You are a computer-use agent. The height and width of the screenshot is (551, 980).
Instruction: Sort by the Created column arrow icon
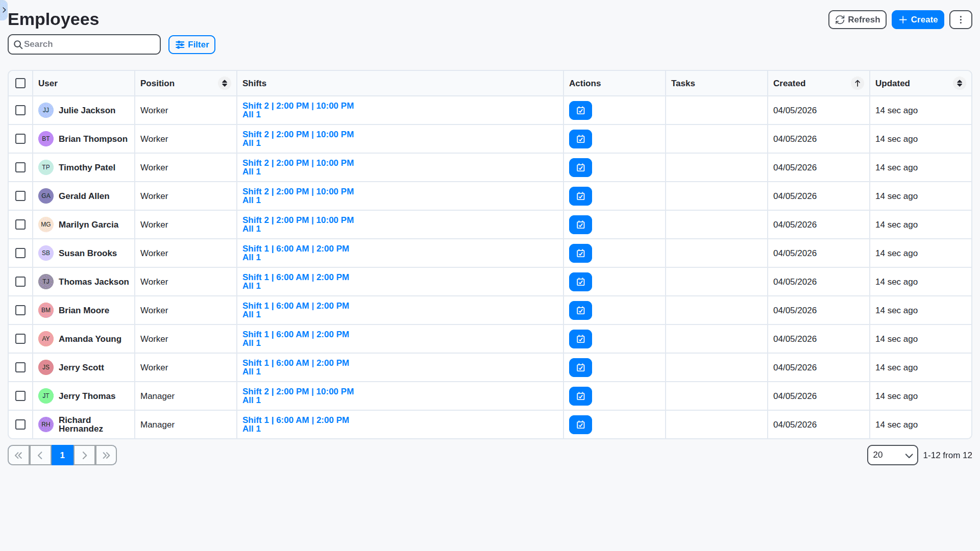(857, 83)
